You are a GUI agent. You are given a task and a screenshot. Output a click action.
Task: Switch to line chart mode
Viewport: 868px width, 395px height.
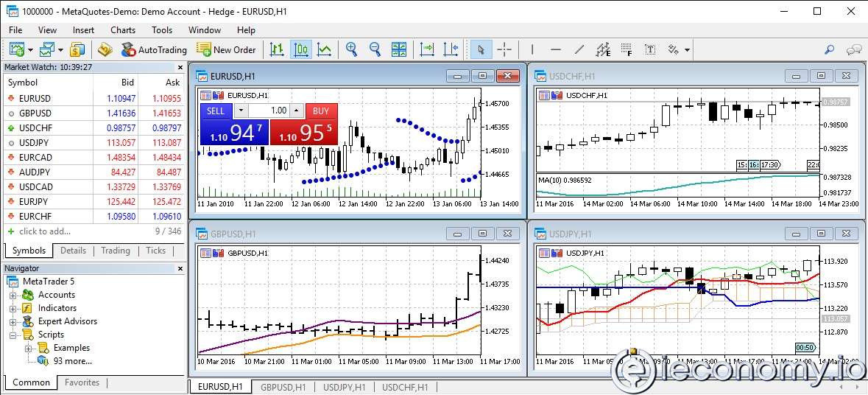pyautogui.click(x=324, y=49)
